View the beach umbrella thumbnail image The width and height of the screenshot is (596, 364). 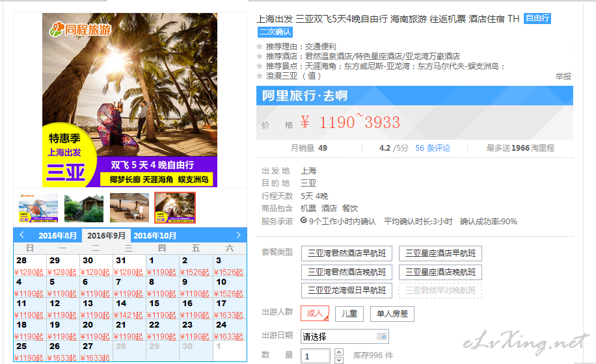[x=129, y=207]
